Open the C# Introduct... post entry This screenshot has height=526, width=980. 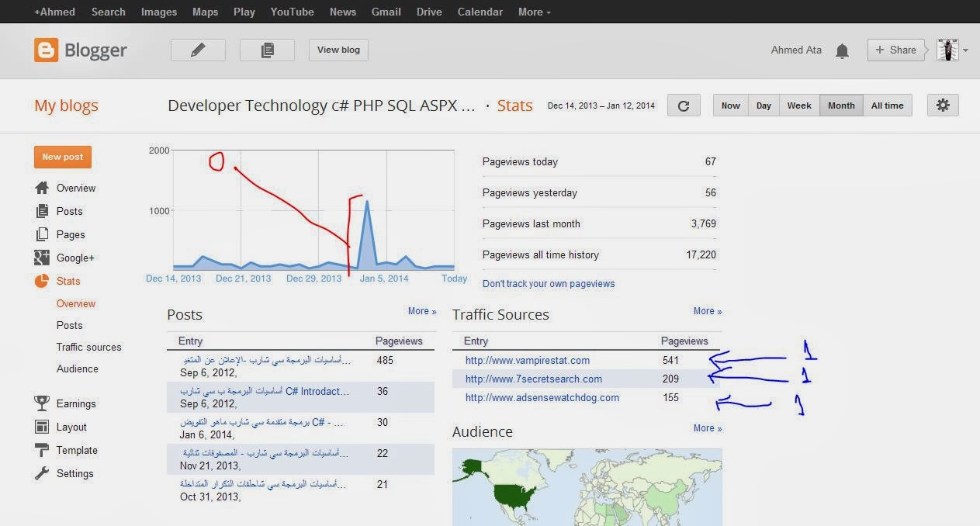(x=265, y=392)
